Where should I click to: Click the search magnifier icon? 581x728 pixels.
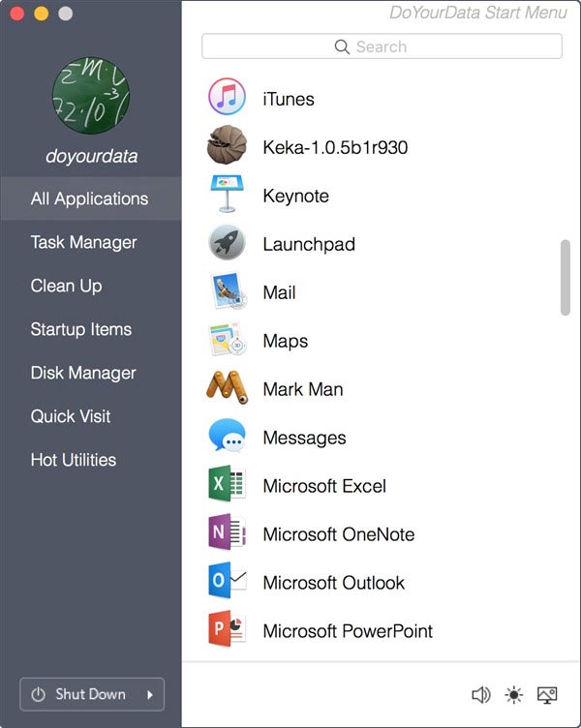click(x=342, y=46)
